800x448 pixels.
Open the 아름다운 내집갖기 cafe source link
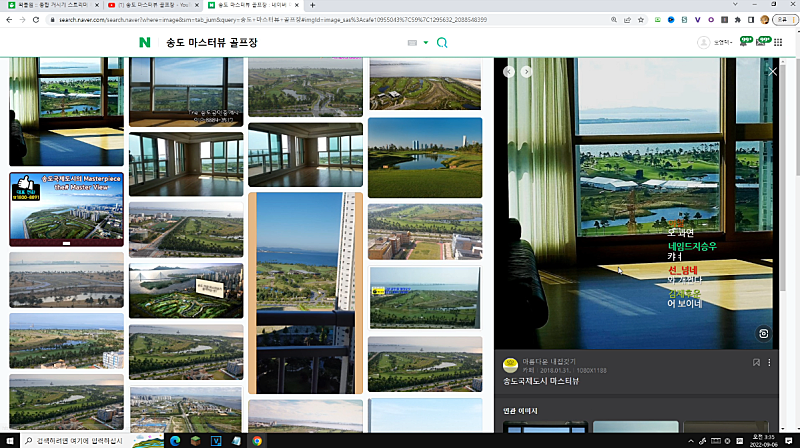[x=549, y=361]
